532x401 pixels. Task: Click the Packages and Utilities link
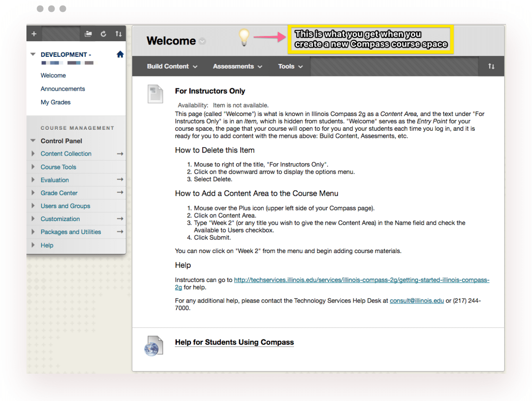[x=71, y=232]
